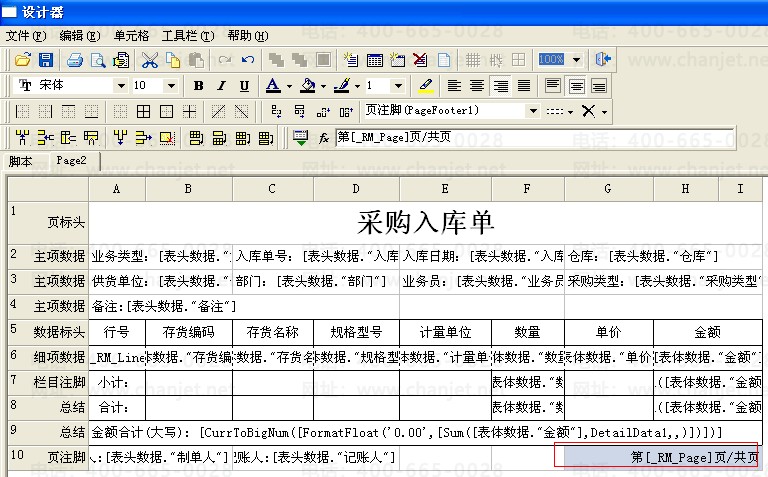
Task: Click the Redo arrow icon
Action: pos(225,60)
